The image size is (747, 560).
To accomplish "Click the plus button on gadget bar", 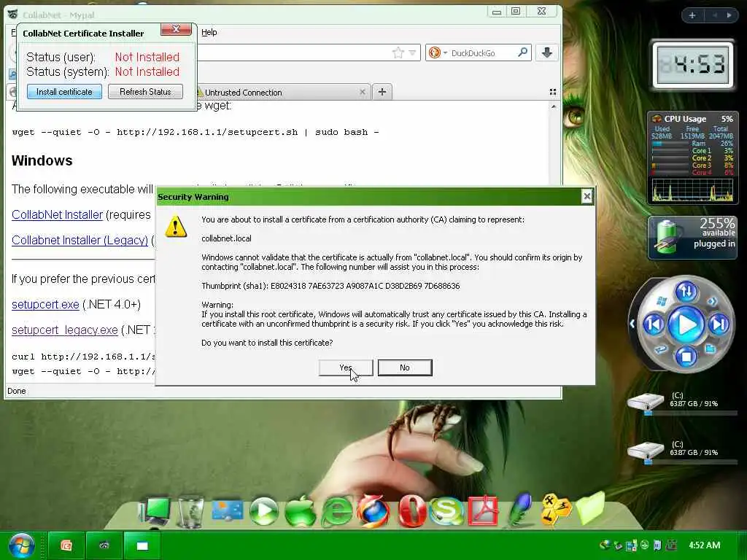I will [692, 15].
